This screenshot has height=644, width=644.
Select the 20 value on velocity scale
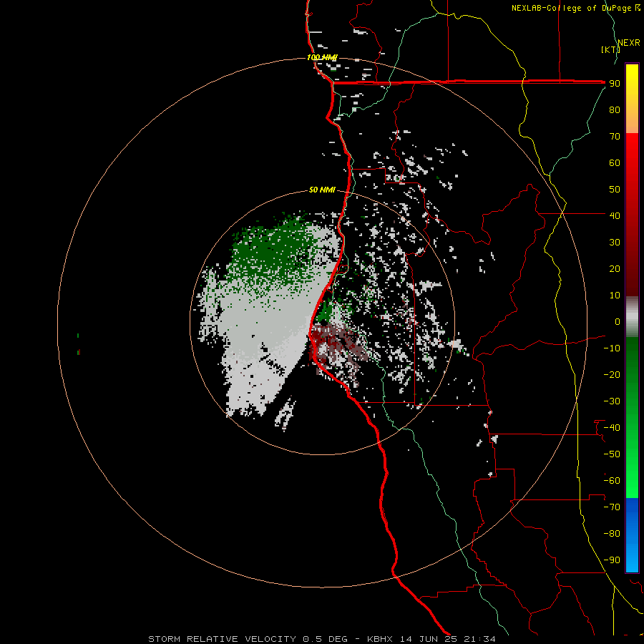pos(615,268)
